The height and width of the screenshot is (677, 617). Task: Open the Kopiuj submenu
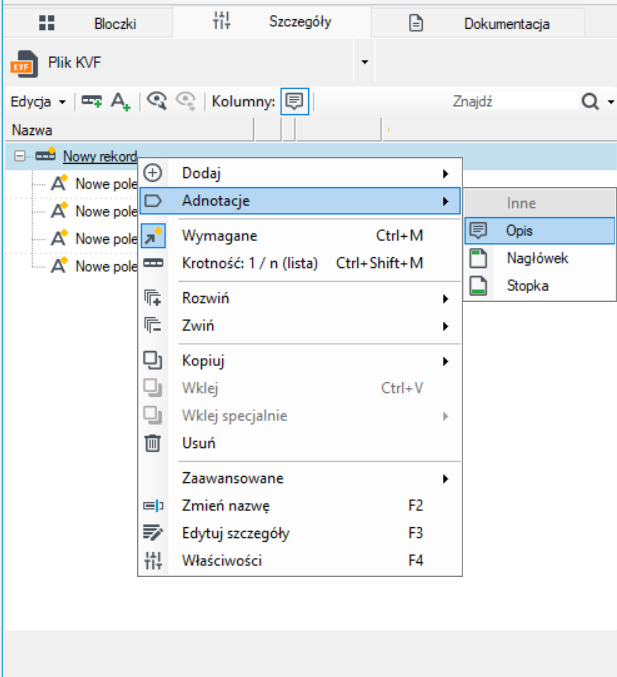[x=300, y=361]
